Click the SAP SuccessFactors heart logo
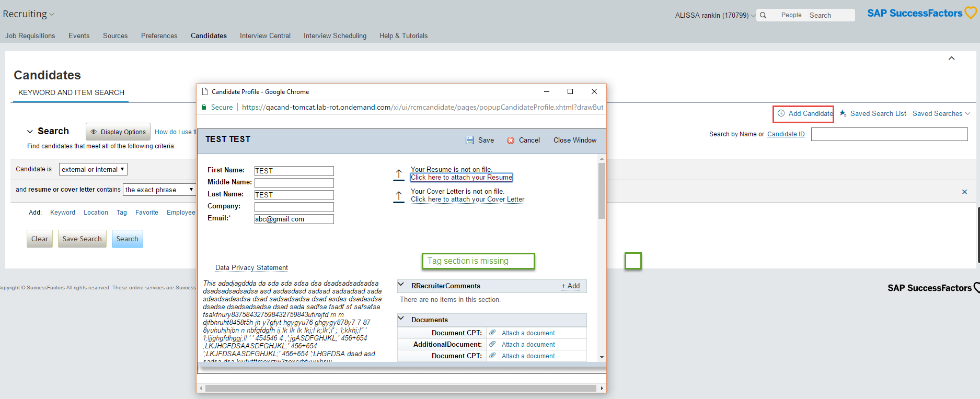This screenshot has width=980, height=399. click(971, 13)
